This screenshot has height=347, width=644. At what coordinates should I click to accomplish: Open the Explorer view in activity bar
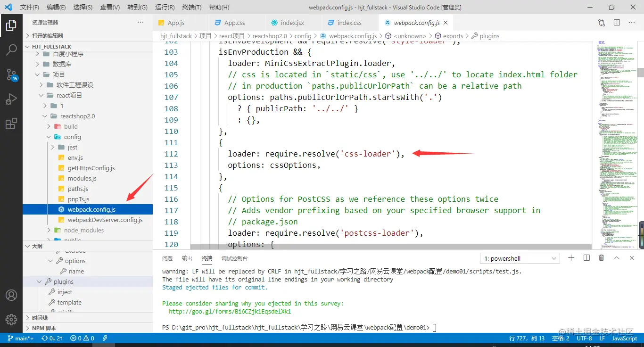point(11,25)
